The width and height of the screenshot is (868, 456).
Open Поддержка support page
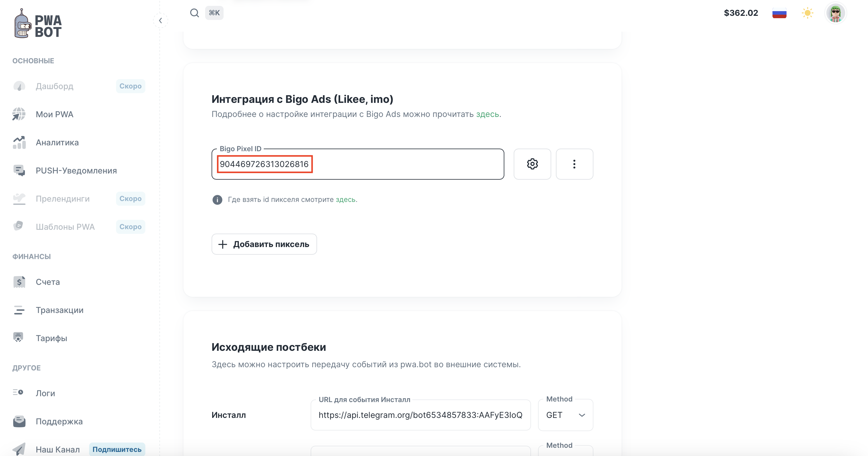coord(59,421)
